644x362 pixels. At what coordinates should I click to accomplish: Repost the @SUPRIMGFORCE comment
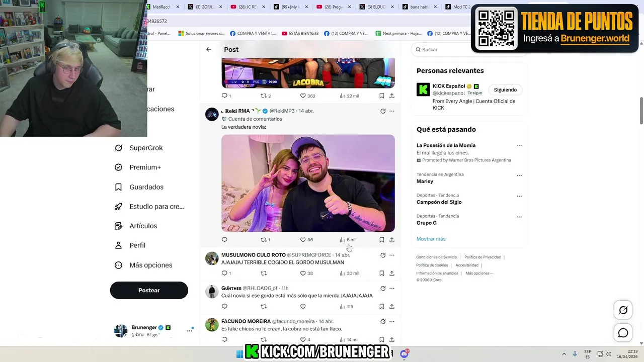pos(264,274)
